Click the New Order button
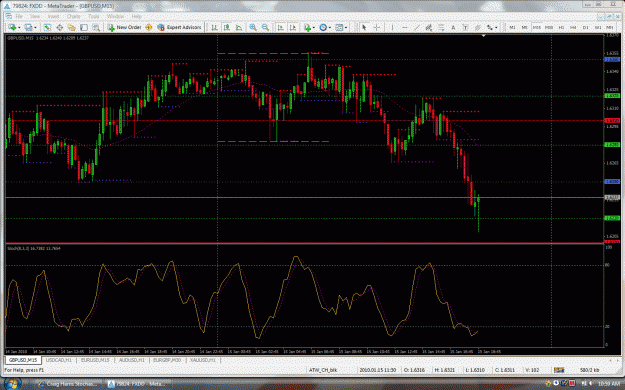The width and height of the screenshot is (625, 390). click(124, 28)
